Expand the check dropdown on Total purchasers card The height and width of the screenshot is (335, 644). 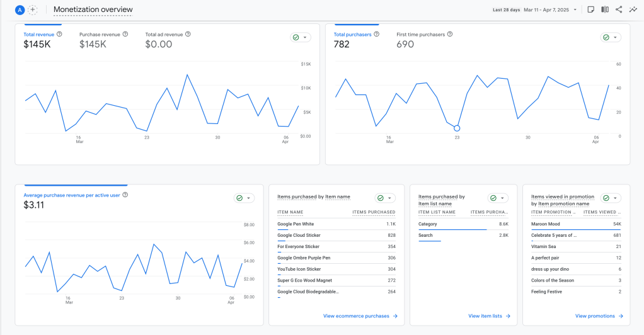tap(611, 38)
